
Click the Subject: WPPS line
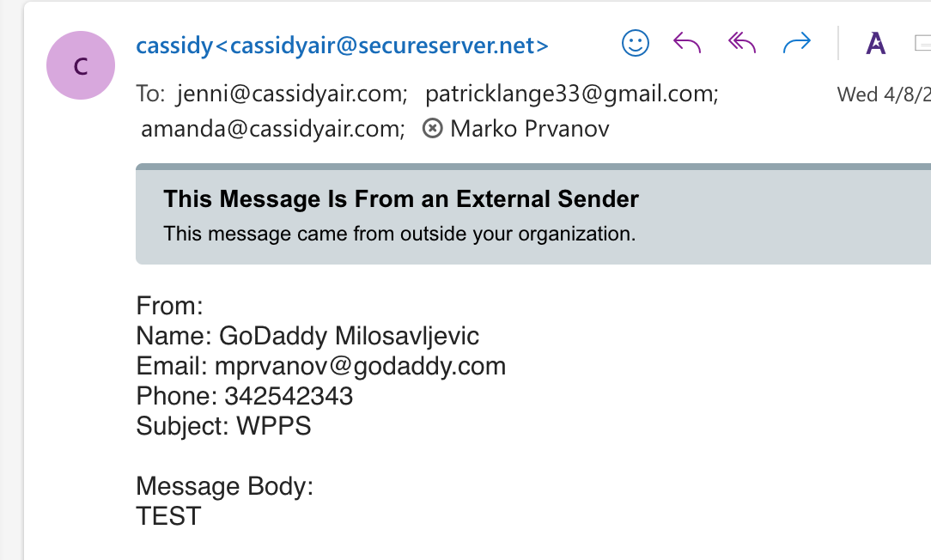223,426
